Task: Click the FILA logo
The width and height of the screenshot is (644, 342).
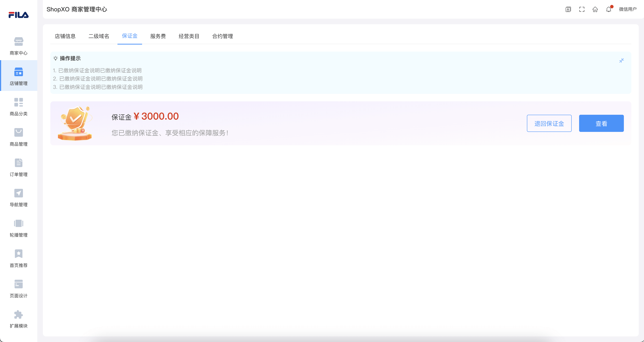Action: pos(18,15)
